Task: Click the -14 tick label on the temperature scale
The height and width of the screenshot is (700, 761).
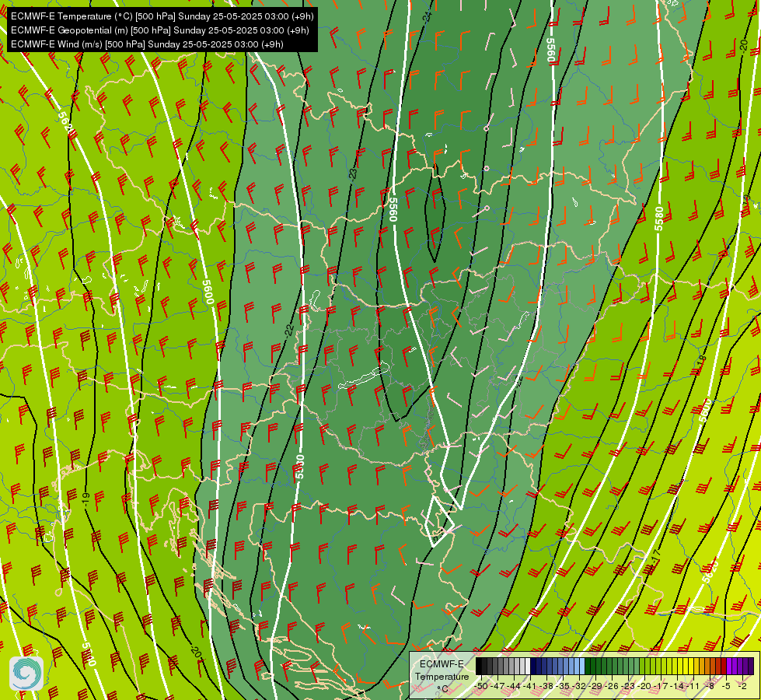Action: pyautogui.click(x=677, y=686)
